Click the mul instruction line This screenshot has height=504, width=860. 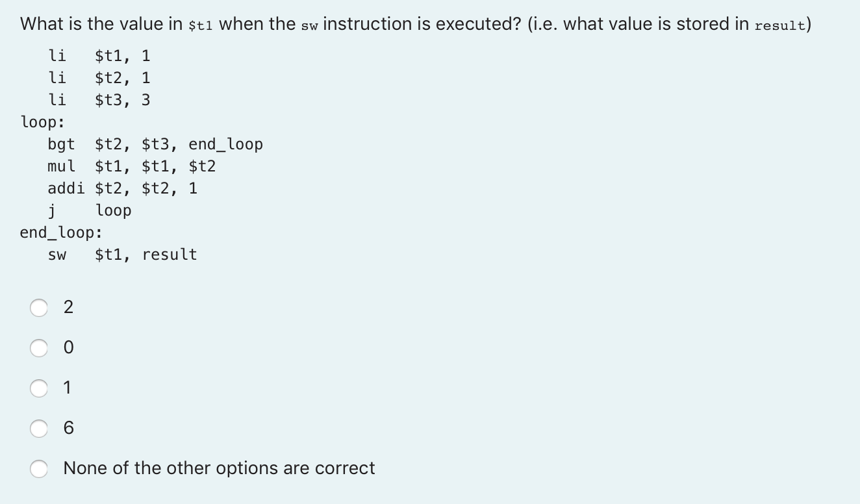coord(132,166)
